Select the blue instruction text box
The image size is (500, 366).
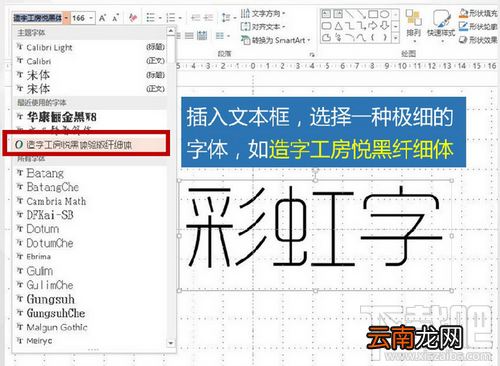pyautogui.click(x=323, y=132)
